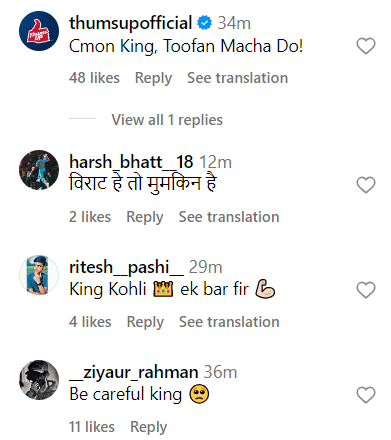Viewport: 391px width, 440px height.
Task: See translation of 'Toofan Macha Do' comment
Action: click(237, 78)
